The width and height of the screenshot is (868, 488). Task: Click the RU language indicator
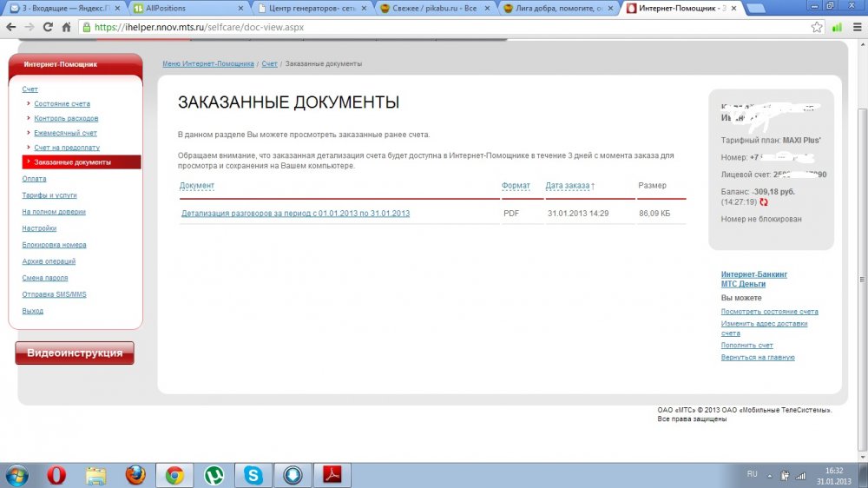click(752, 473)
